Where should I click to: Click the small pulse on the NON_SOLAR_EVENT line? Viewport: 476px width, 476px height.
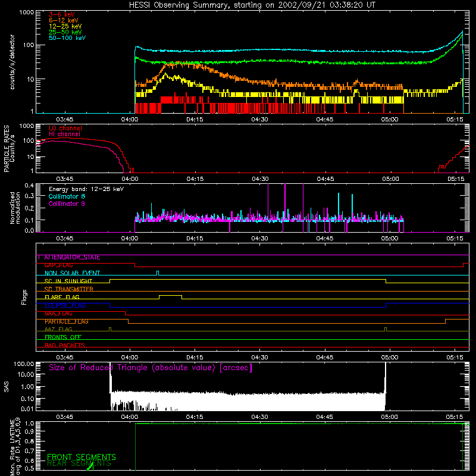click(x=158, y=273)
